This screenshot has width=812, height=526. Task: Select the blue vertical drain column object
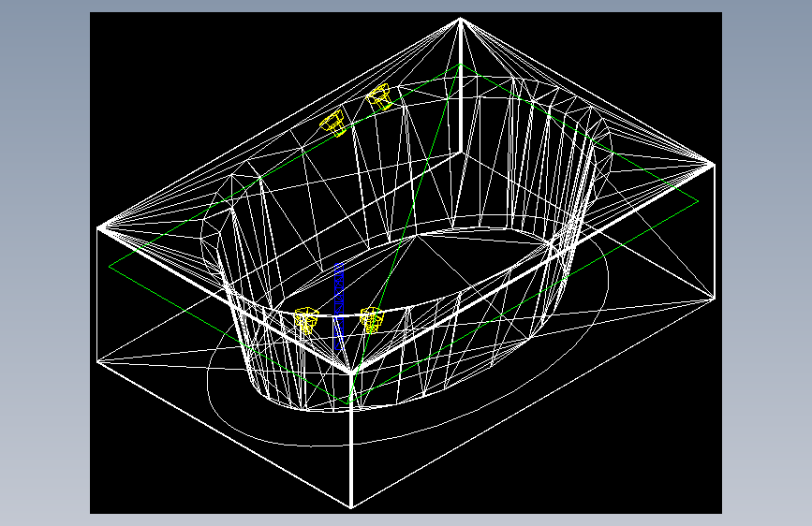click(339, 306)
